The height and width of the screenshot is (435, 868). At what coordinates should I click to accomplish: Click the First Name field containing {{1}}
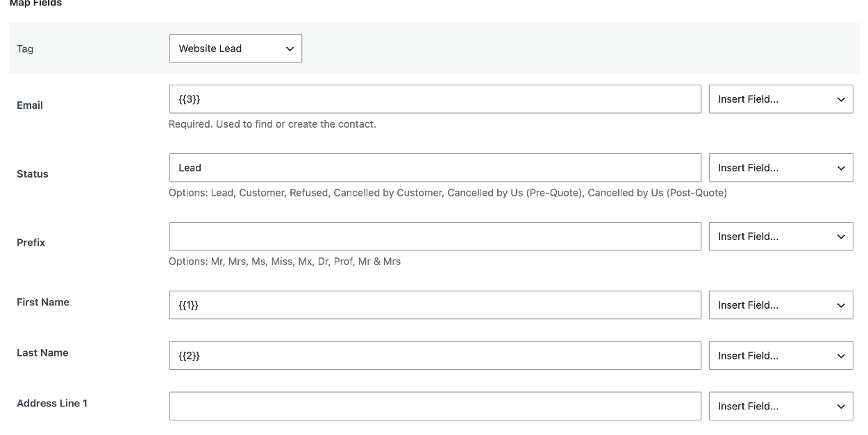(435, 305)
